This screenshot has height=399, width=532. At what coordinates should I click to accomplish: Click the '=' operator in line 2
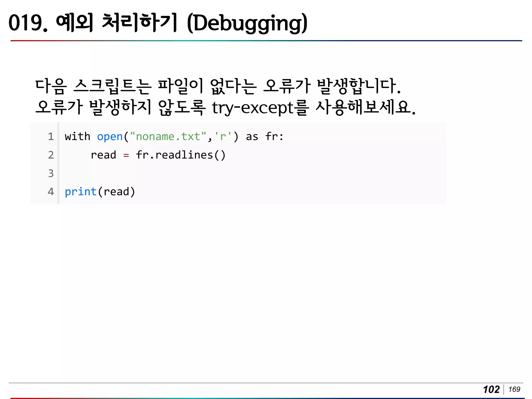(x=126, y=155)
